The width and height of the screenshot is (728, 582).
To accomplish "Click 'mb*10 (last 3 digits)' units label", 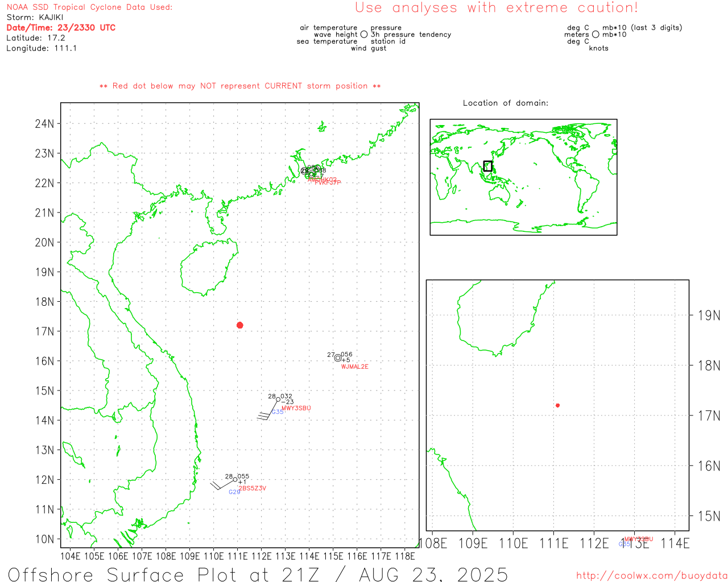I will pyautogui.click(x=642, y=27).
